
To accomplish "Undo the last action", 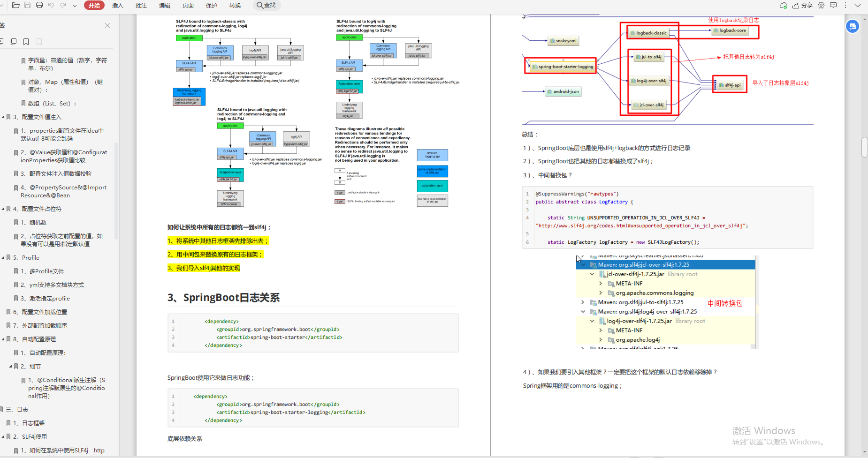I will pos(51,5).
